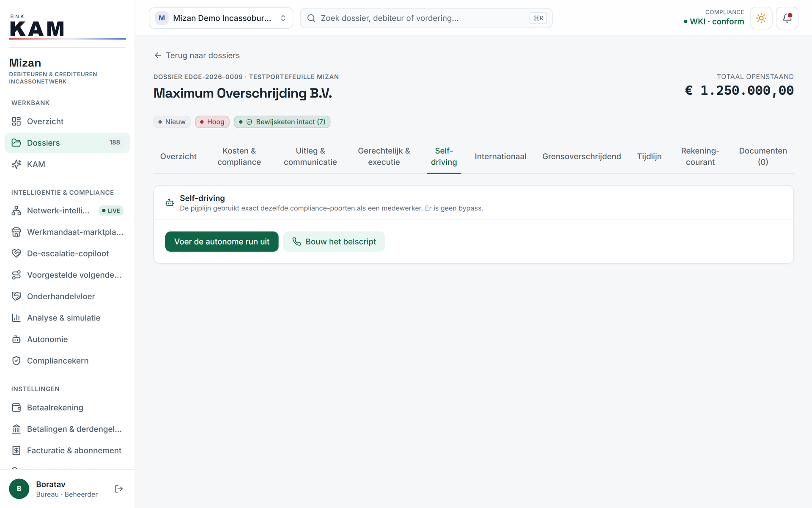The height and width of the screenshot is (508, 812).
Task: Open Uitleg & communicatie tab
Action: pyautogui.click(x=310, y=157)
